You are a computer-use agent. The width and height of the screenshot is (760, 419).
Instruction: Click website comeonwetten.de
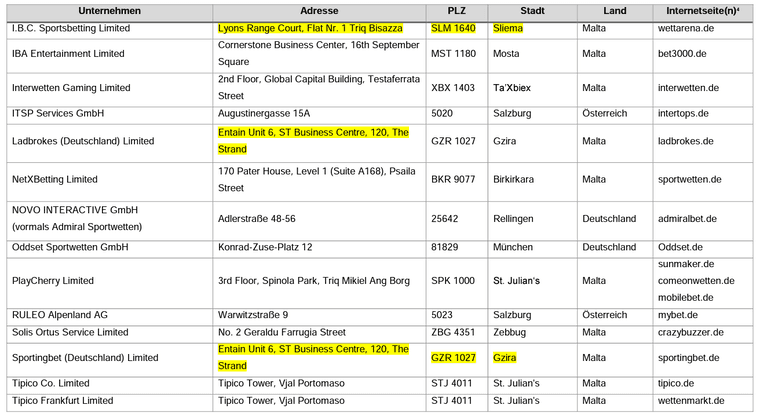coord(696,281)
